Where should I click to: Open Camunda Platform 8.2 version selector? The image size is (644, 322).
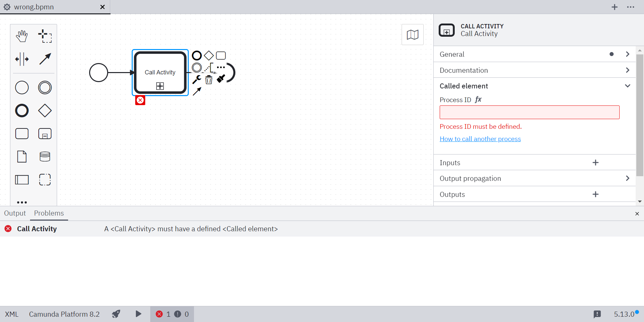[64, 314]
